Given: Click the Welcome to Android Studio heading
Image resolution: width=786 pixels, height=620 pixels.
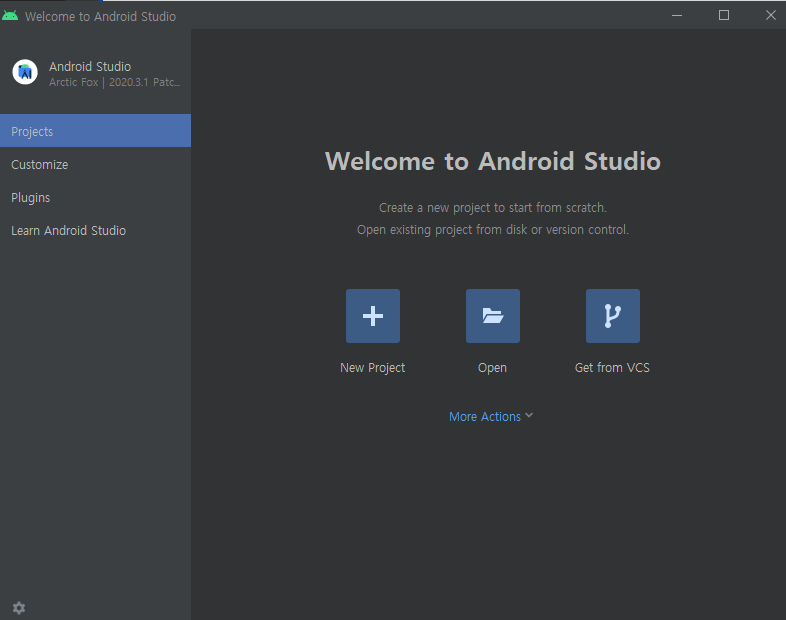Looking at the screenshot, I should [493, 161].
